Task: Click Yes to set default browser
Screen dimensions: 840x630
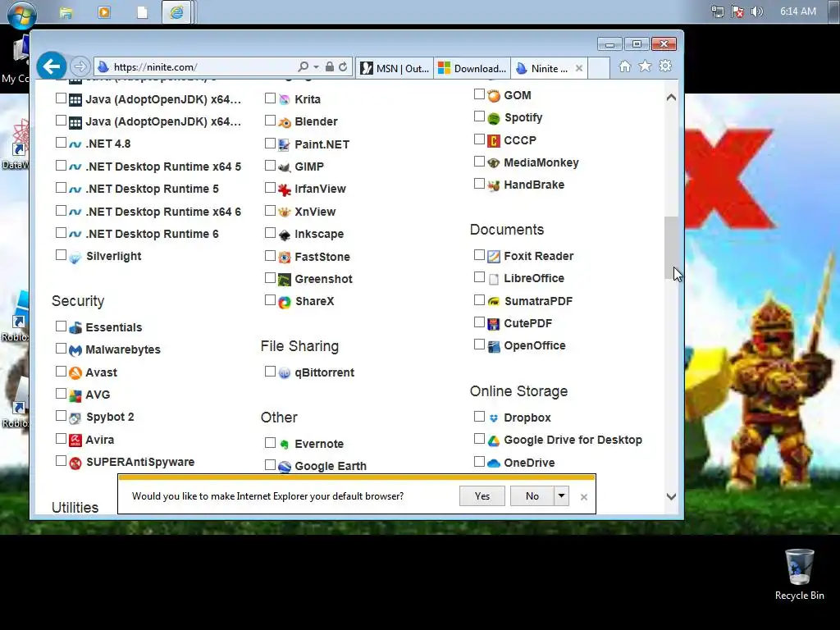Action: [x=482, y=496]
